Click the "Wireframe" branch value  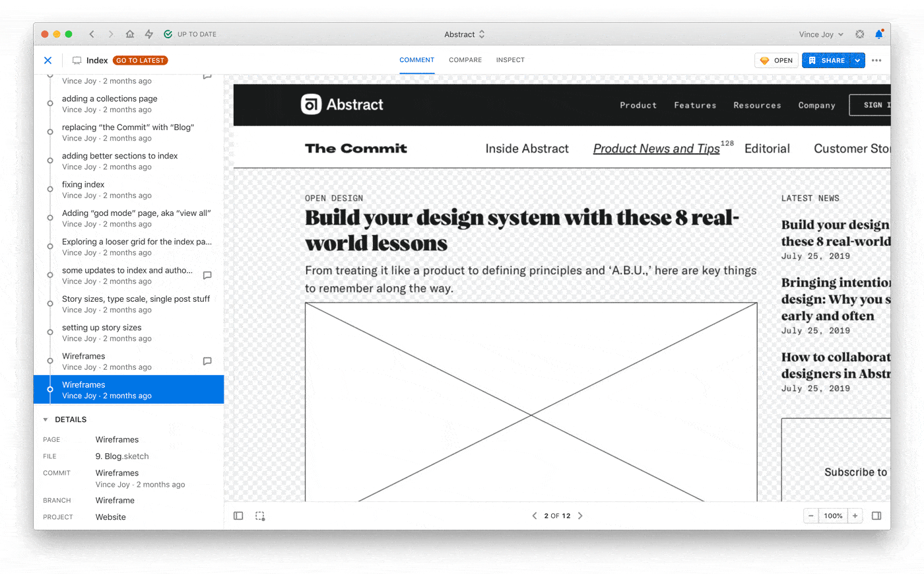(x=115, y=501)
